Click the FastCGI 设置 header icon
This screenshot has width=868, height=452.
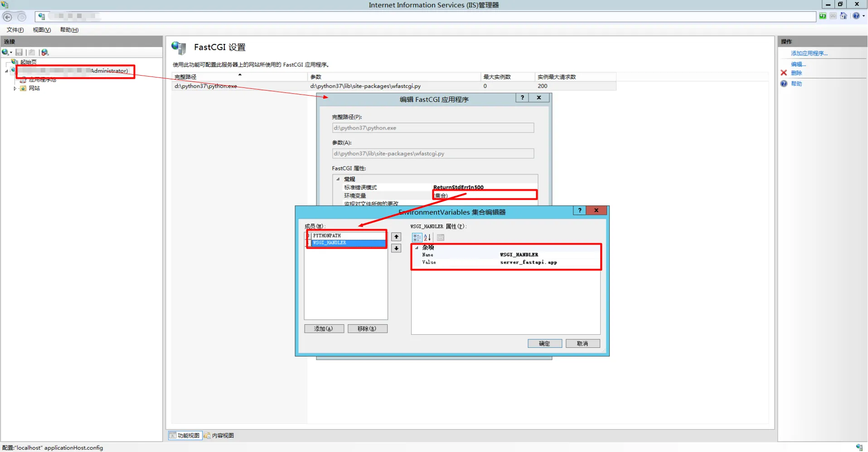click(179, 48)
